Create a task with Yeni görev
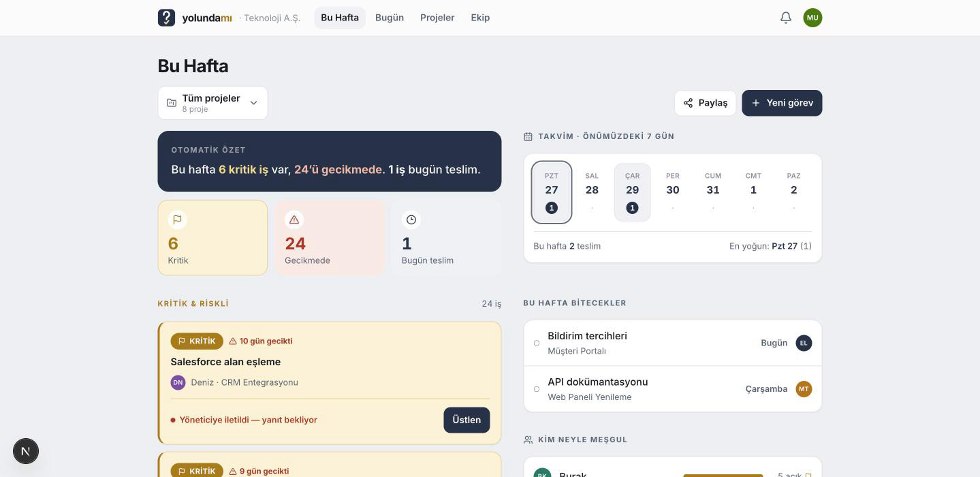This screenshot has height=477, width=980. (x=782, y=103)
